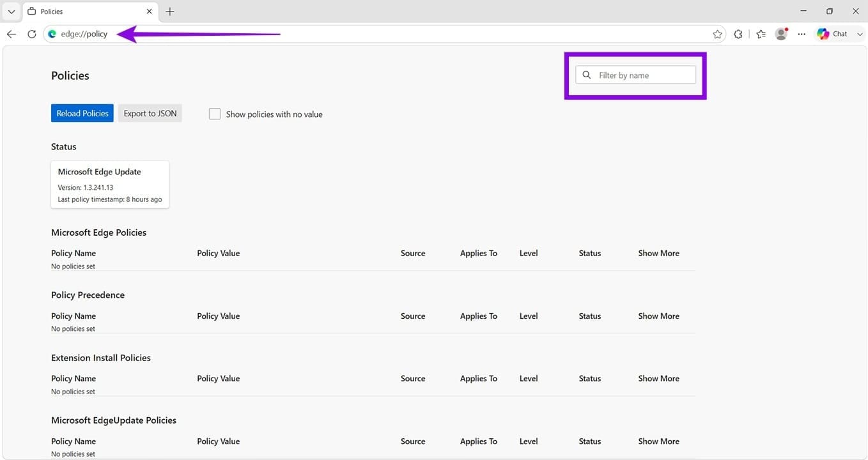Image resolution: width=868 pixels, height=460 pixels.
Task: Restore down the Edge browser window
Action: (830, 11)
